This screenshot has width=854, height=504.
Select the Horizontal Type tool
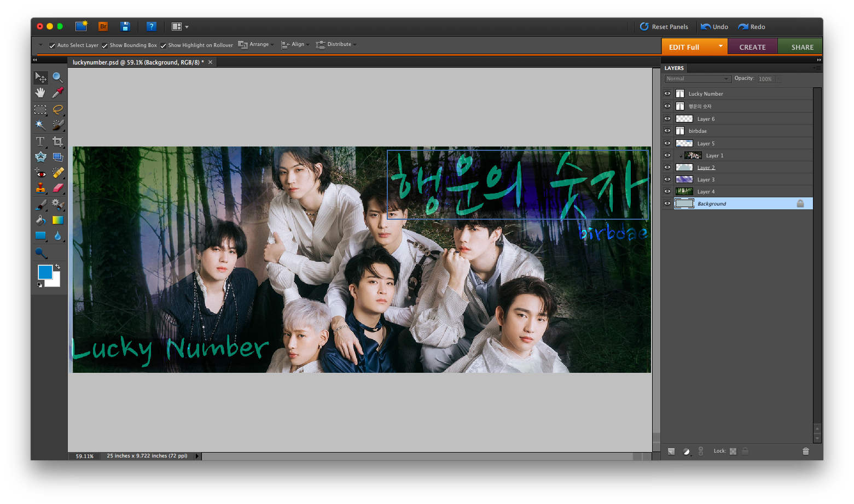point(40,142)
